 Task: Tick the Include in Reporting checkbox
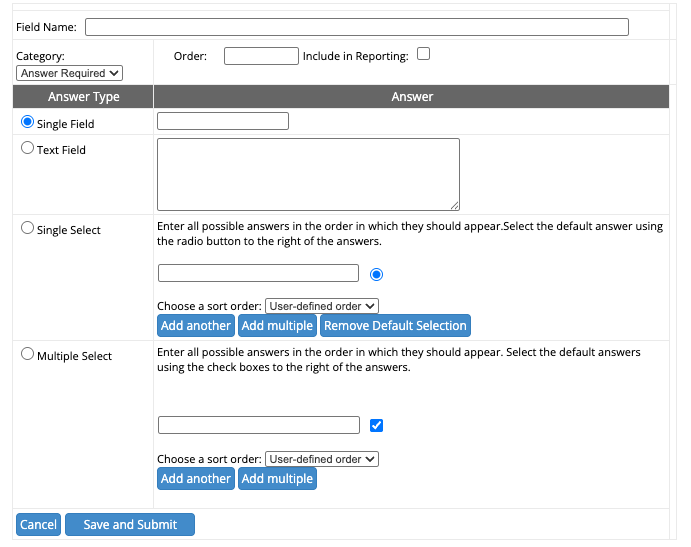click(x=423, y=54)
